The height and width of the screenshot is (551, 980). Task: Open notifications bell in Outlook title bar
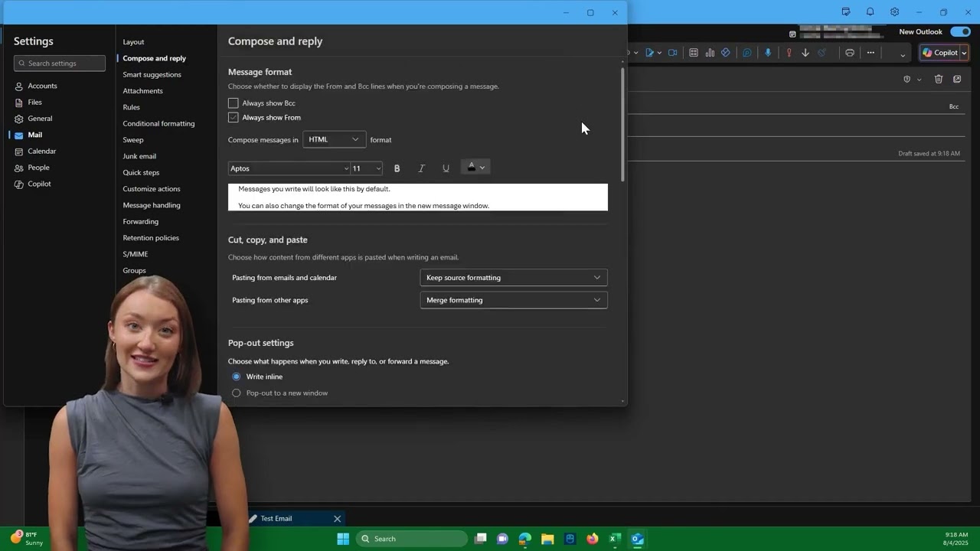pos(871,12)
